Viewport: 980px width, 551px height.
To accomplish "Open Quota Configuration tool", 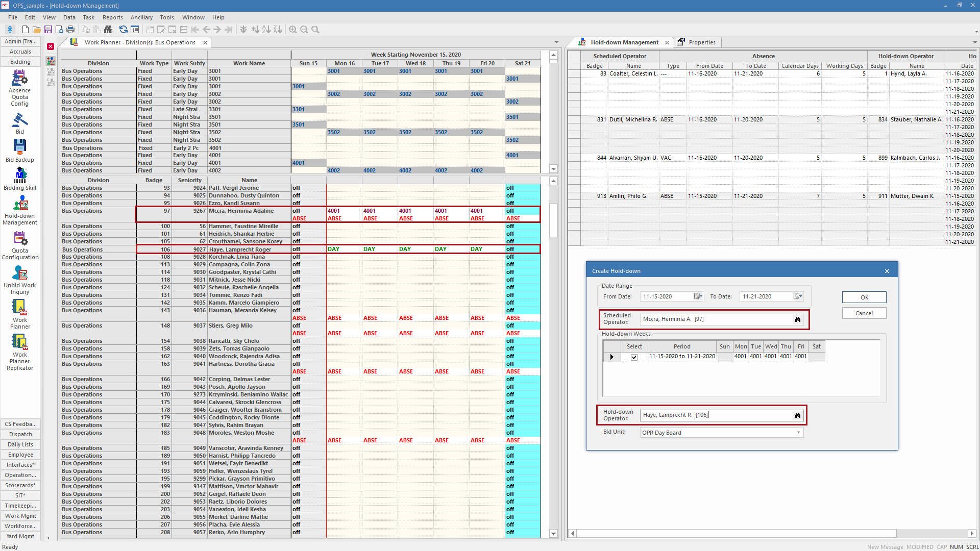I will pyautogui.click(x=19, y=240).
